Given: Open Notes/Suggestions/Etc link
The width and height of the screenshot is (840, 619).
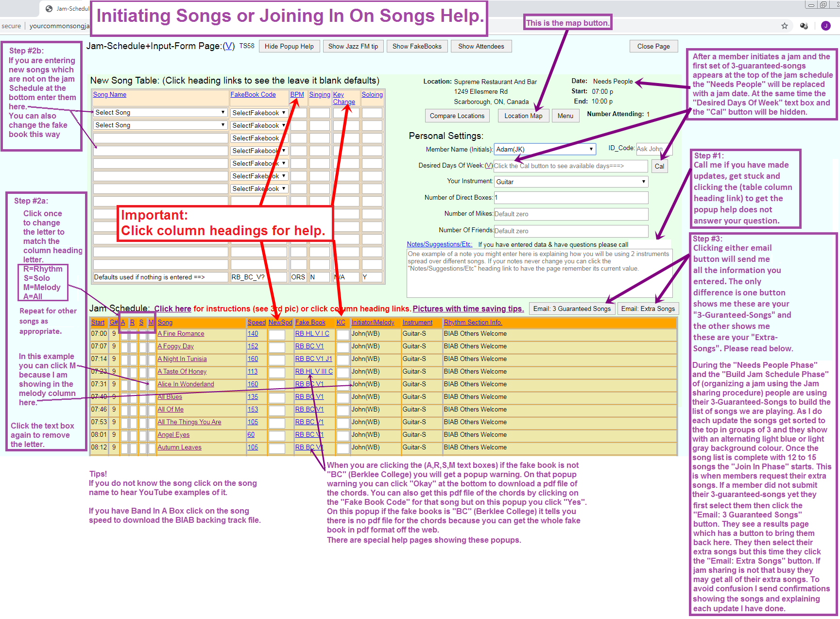Looking at the screenshot, I should point(440,244).
